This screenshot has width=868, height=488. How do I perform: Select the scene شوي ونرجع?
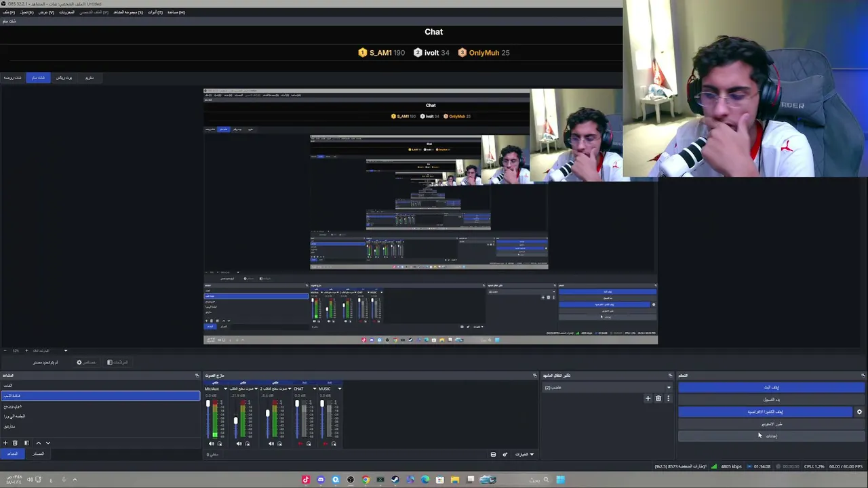click(100, 406)
